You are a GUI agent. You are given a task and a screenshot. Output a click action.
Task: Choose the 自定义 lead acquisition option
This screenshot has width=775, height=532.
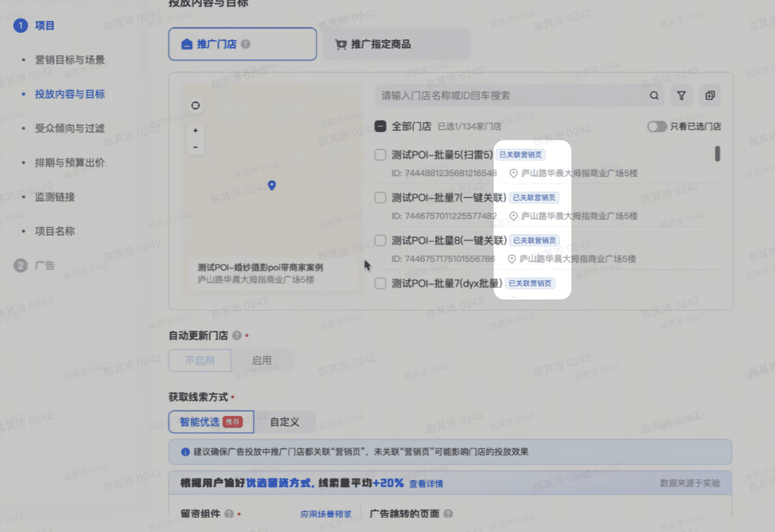(284, 422)
